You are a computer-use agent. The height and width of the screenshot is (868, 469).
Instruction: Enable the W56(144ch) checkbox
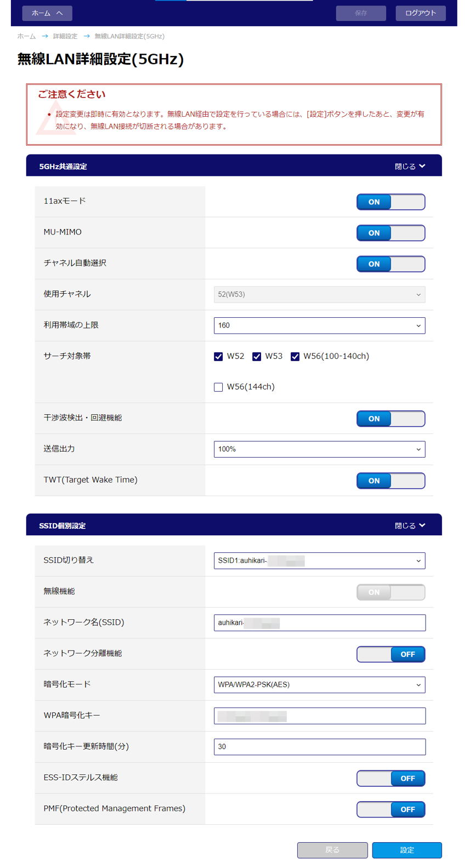[218, 387]
